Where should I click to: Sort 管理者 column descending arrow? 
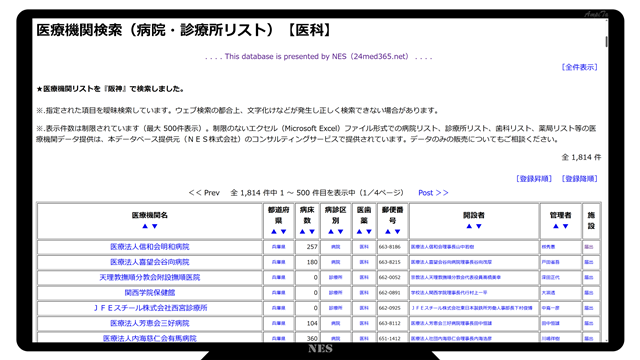pos(565,226)
